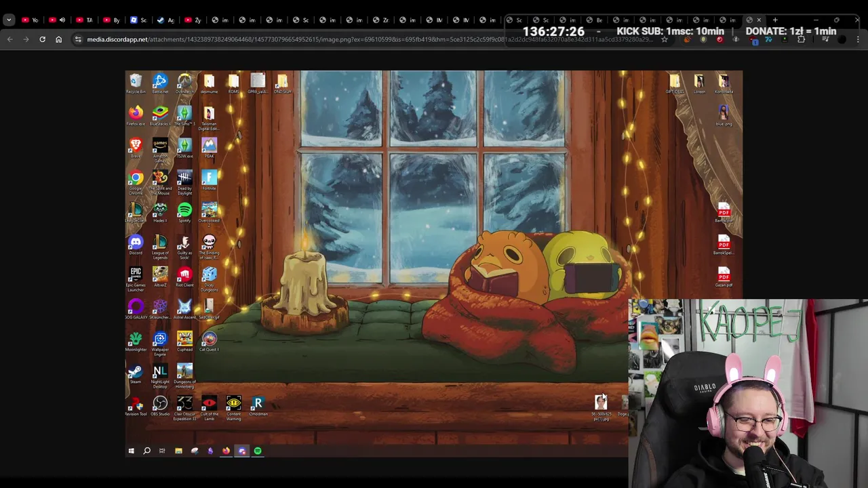Go to browser home page button
This screenshot has width=868, height=488.
point(59,39)
